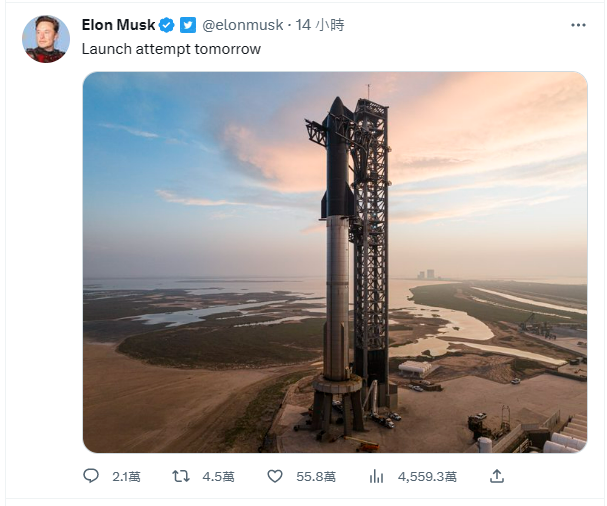Screen dimensions: 607x506
Task: Retweet the post using the arrows icon
Action: [x=181, y=476]
